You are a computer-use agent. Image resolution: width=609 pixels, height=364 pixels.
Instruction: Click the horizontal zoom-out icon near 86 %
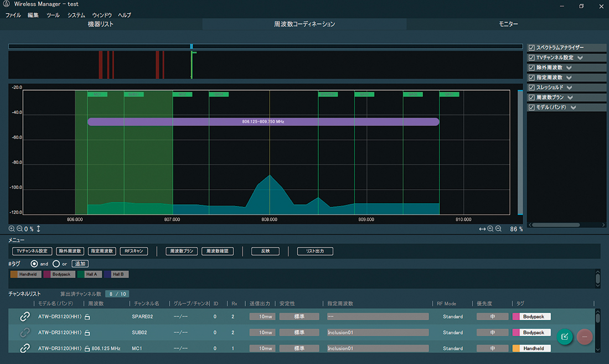coord(498,229)
